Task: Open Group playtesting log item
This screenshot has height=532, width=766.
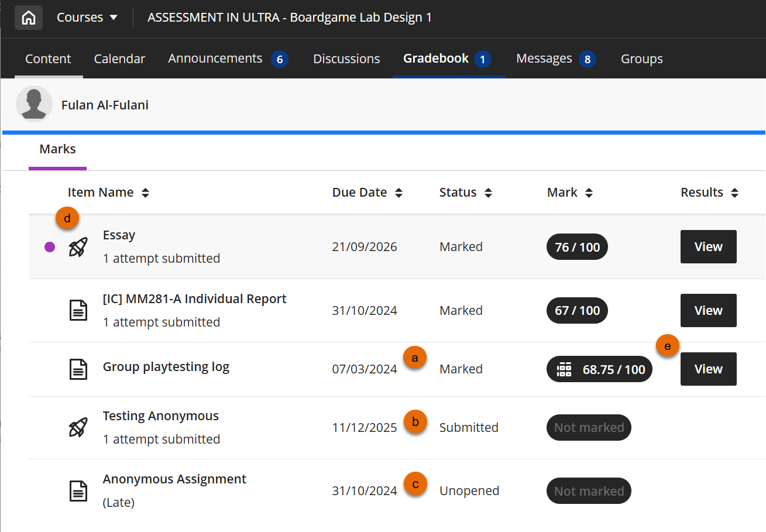Action: (x=166, y=368)
